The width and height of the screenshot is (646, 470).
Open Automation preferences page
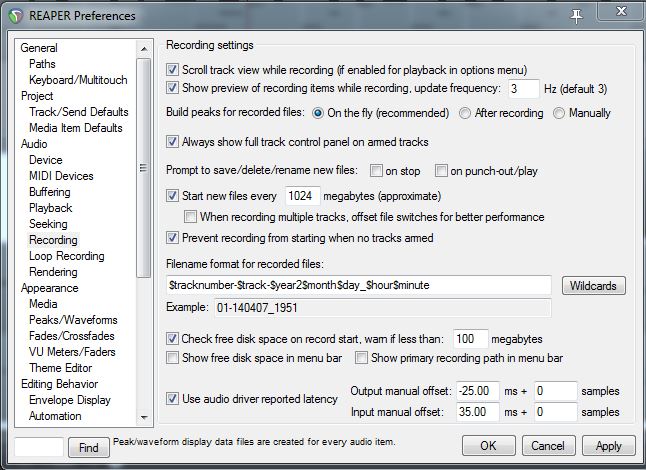pyautogui.click(x=55, y=416)
